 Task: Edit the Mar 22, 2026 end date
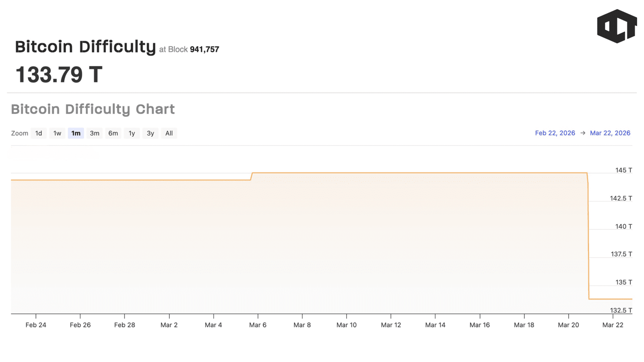point(610,133)
